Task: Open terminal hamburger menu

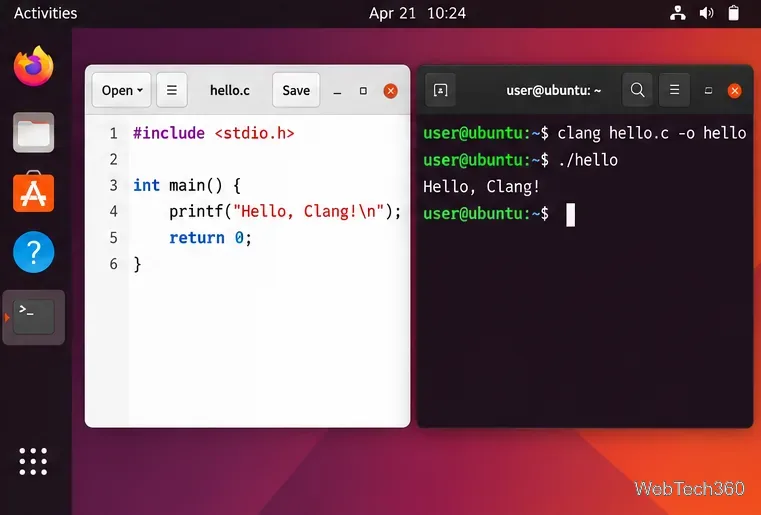Action: pos(674,90)
